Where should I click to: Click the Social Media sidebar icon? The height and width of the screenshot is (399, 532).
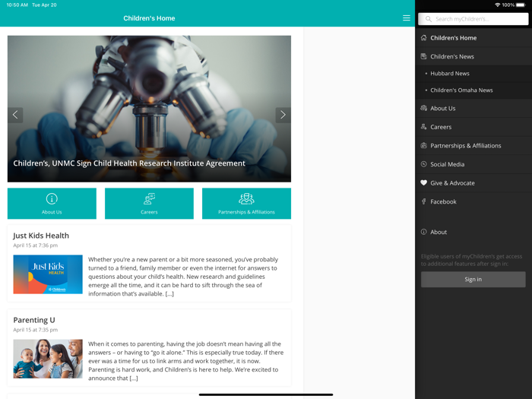[424, 164]
